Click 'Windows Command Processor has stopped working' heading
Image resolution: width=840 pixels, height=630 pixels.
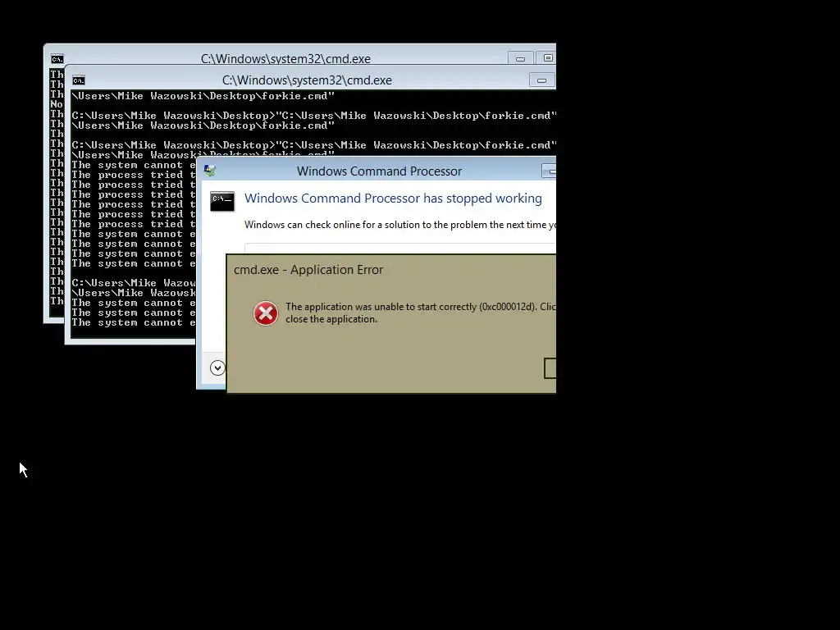[x=393, y=199]
